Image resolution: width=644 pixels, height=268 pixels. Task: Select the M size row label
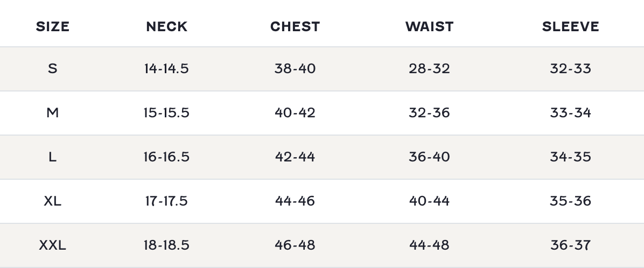pos(52,113)
